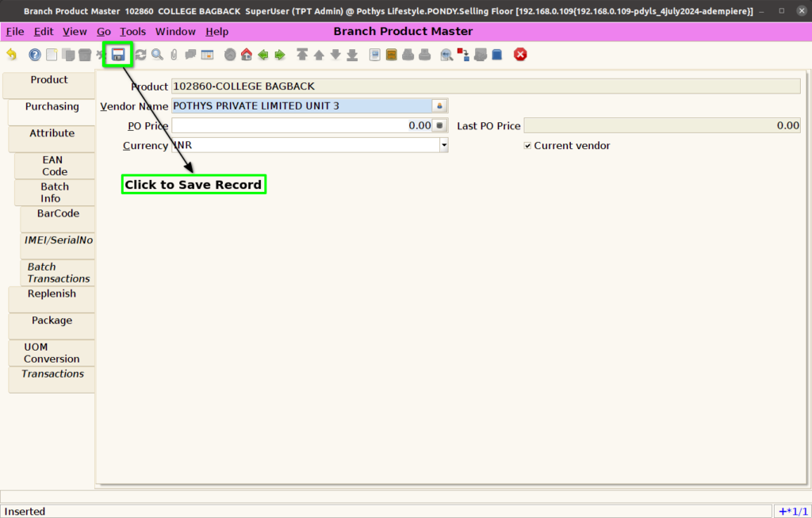812x518 pixels.
Task: Click the Last PO Price field
Action: click(662, 126)
